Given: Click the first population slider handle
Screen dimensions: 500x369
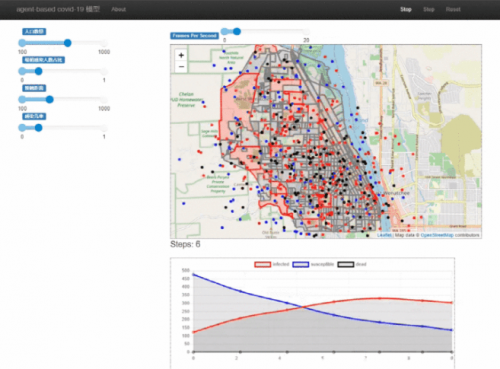Looking at the screenshot, I should [x=68, y=43].
